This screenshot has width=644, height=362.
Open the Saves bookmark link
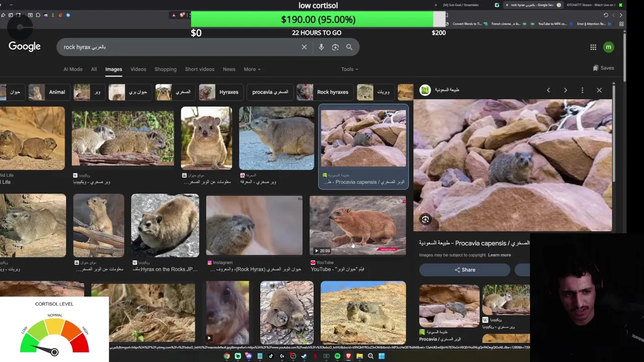click(x=603, y=68)
